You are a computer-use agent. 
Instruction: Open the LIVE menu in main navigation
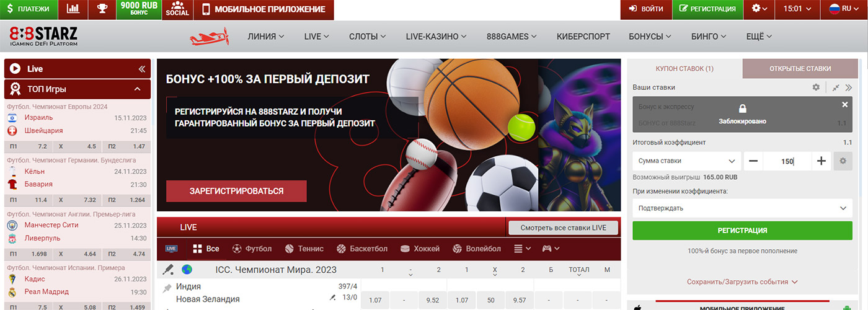pos(316,37)
